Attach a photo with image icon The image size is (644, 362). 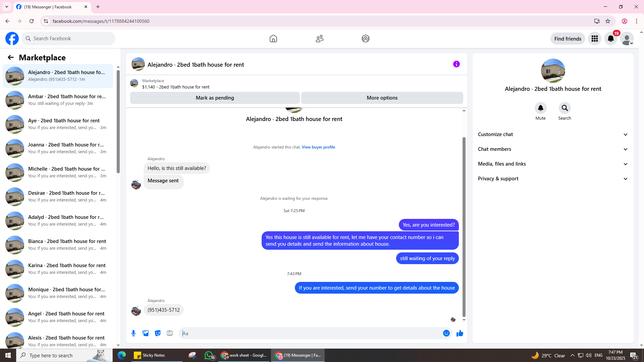tap(146, 333)
